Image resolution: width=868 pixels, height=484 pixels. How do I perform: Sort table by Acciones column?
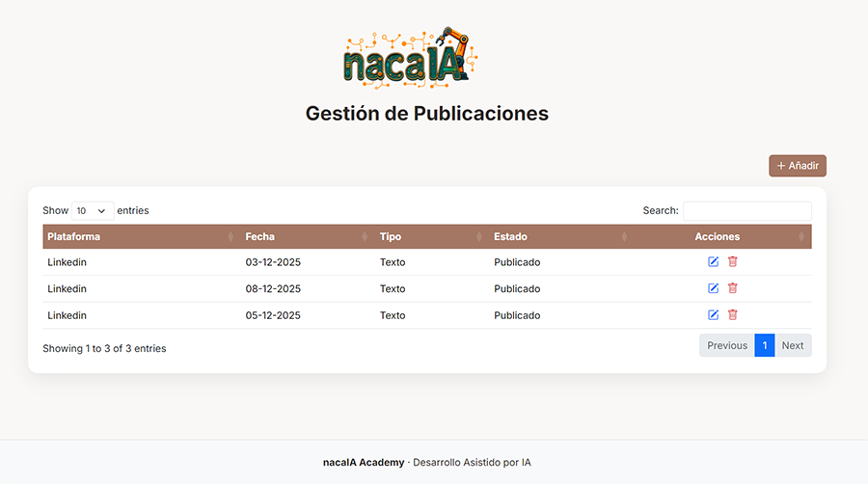pyautogui.click(x=723, y=237)
